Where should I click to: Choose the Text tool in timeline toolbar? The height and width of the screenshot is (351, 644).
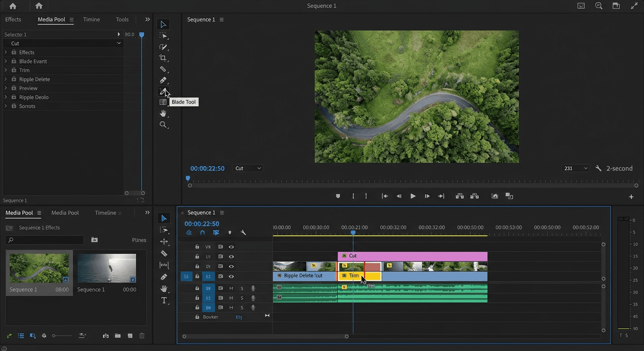point(164,300)
